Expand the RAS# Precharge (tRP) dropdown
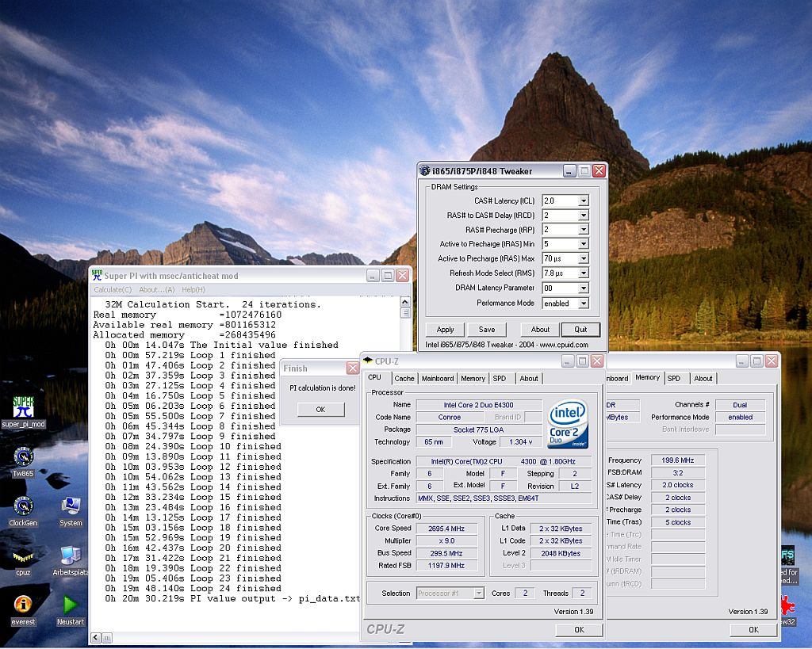812x649 pixels. click(584, 229)
